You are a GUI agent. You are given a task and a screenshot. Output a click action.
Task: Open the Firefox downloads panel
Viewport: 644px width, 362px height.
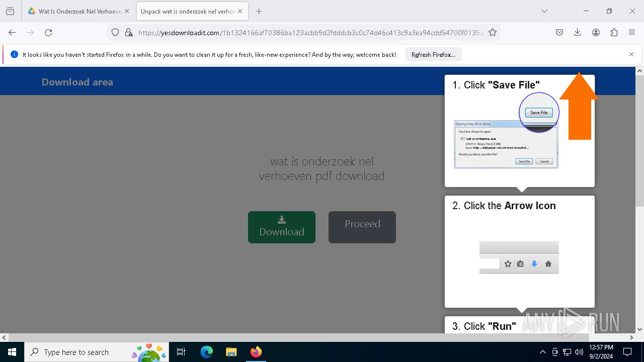tap(578, 33)
